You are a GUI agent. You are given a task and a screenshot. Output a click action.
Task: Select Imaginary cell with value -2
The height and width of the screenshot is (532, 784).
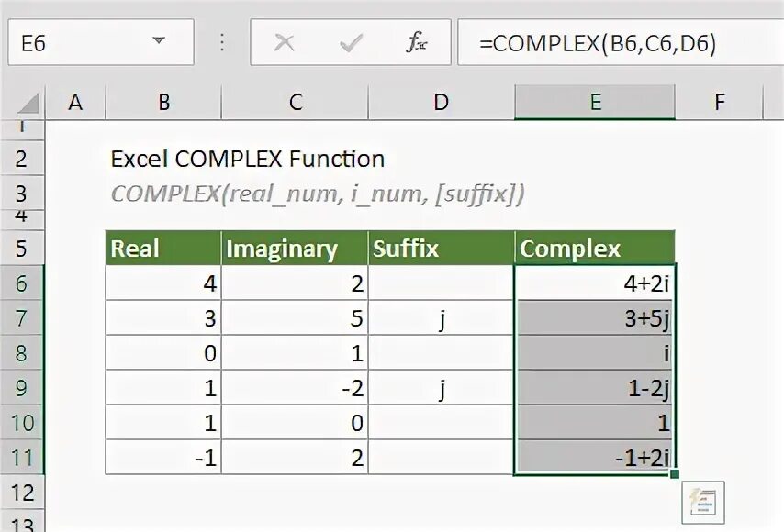(295, 388)
